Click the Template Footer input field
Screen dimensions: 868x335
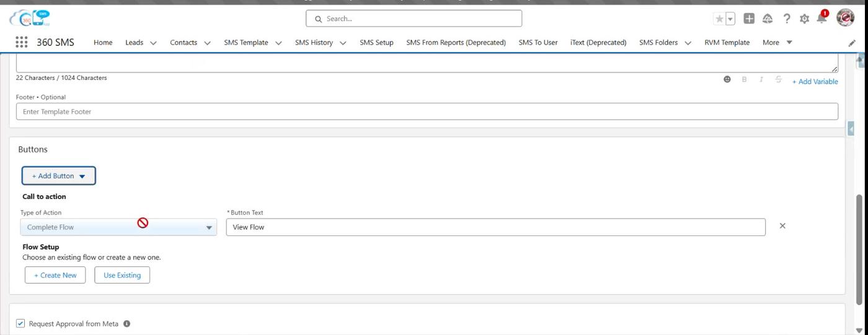click(x=427, y=111)
